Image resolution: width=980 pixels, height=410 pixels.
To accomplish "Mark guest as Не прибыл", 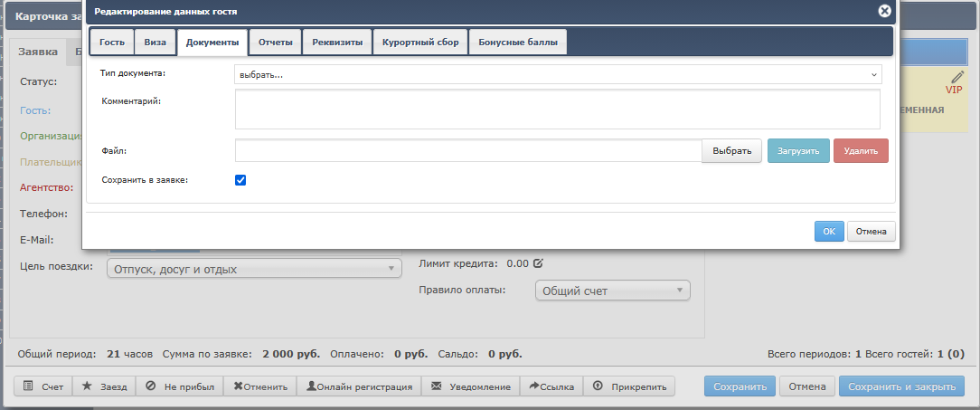I will [179, 386].
